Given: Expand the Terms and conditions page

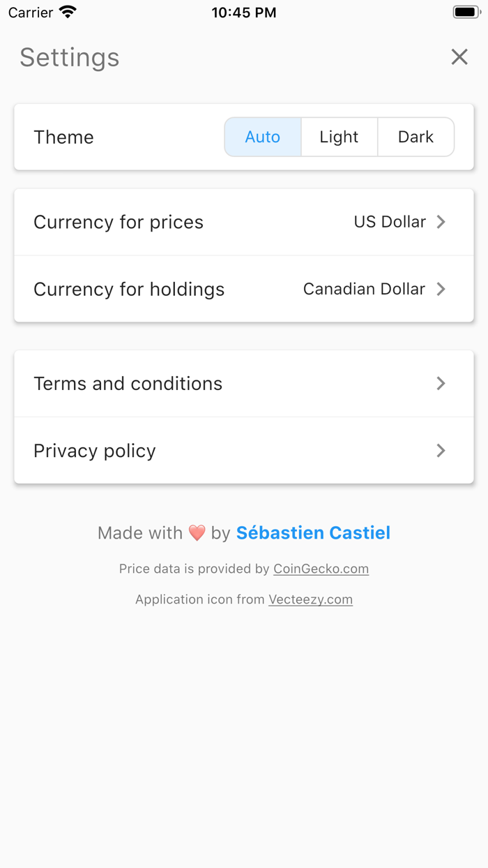Looking at the screenshot, I should click(x=244, y=383).
